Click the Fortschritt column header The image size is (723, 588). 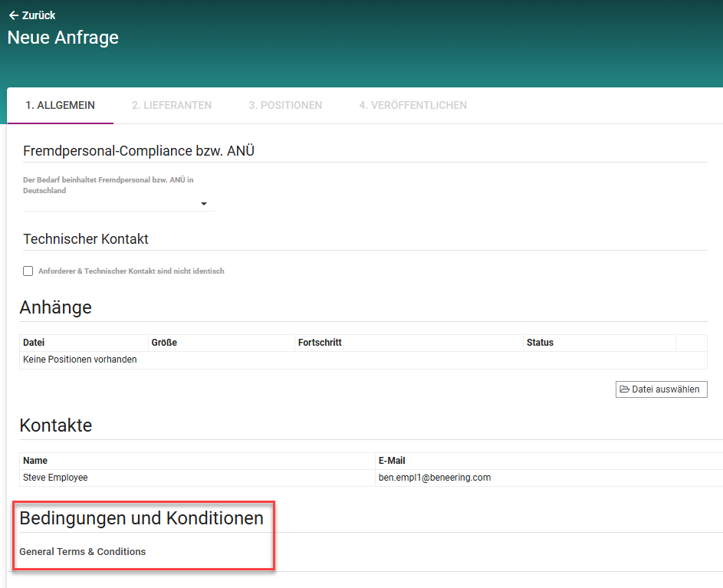[x=320, y=343]
